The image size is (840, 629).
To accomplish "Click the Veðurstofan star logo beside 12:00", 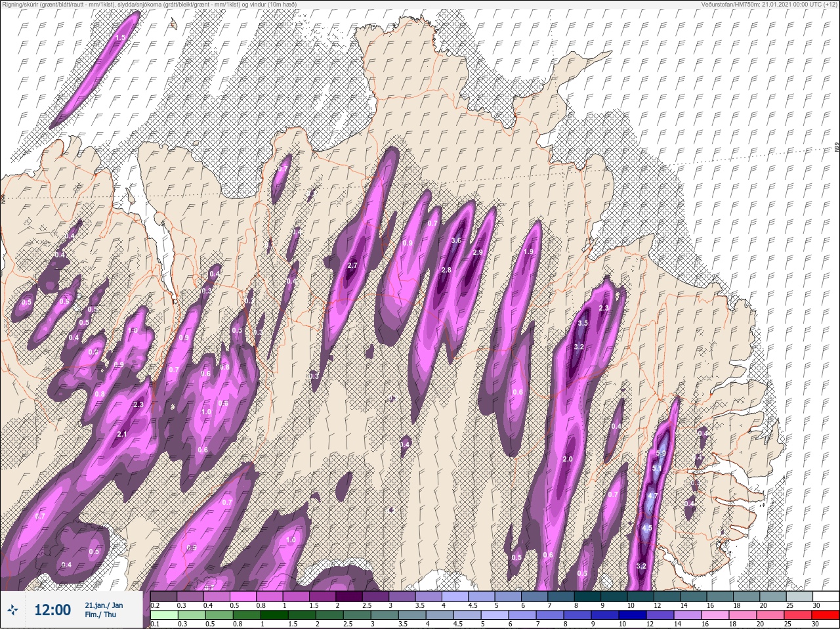I will coord(12,611).
